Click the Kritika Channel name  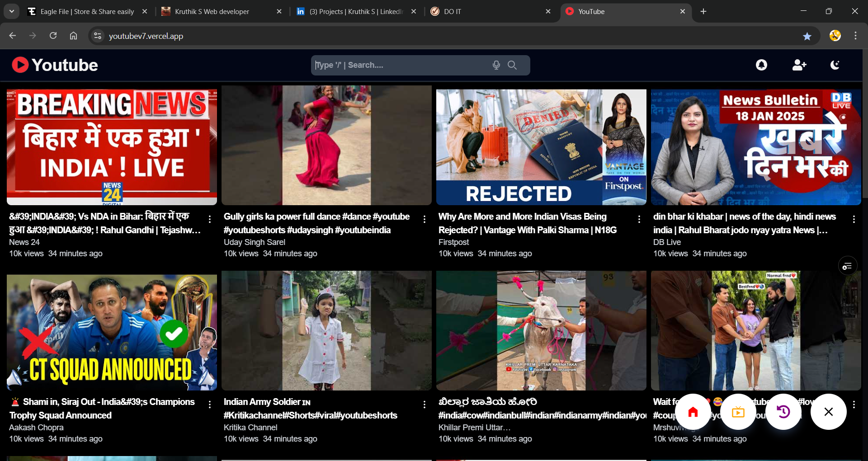[x=250, y=428]
